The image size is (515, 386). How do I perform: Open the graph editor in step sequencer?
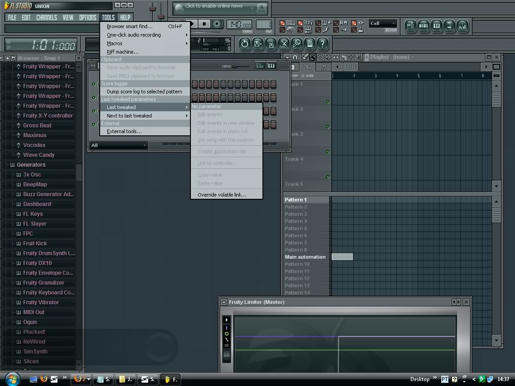[260, 66]
